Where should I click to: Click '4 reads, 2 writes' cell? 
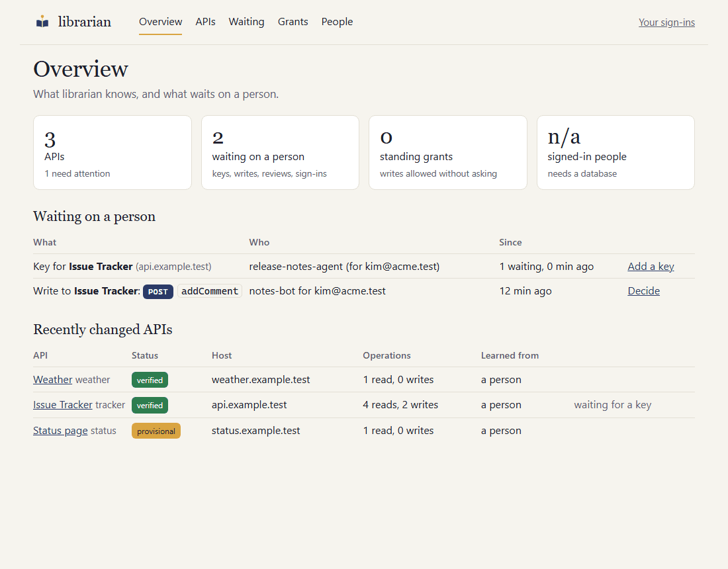(x=400, y=405)
